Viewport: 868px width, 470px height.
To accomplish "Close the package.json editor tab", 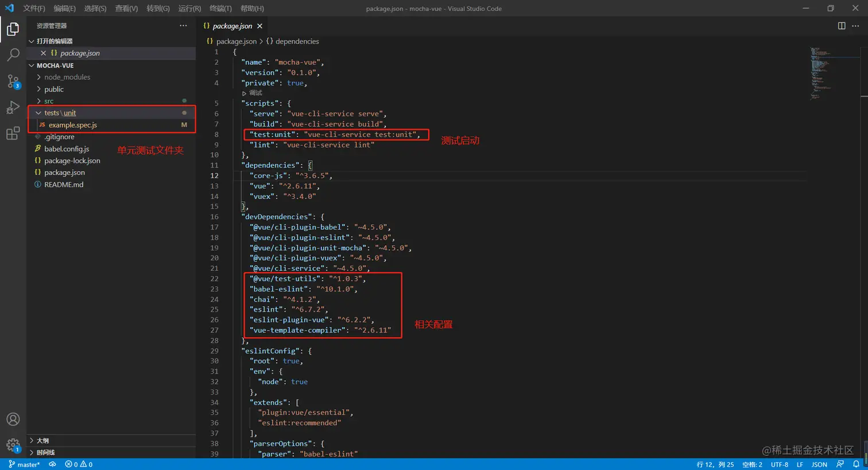I will pos(259,26).
